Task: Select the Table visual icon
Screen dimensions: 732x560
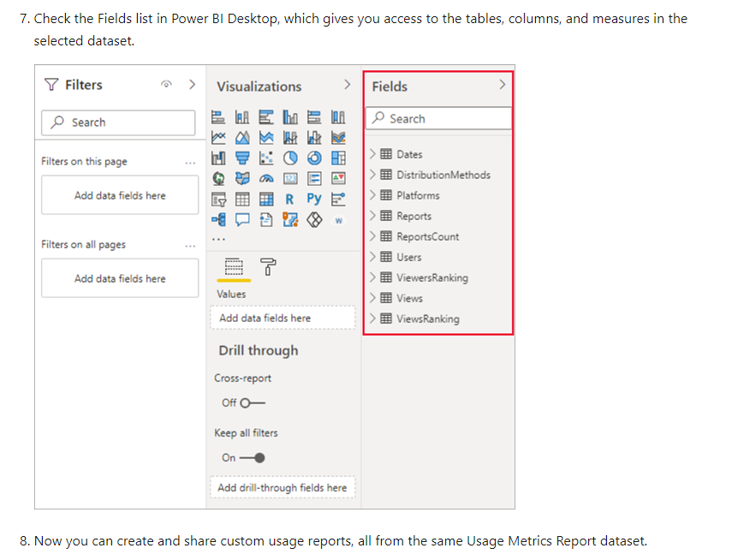Action: pyautogui.click(x=241, y=200)
